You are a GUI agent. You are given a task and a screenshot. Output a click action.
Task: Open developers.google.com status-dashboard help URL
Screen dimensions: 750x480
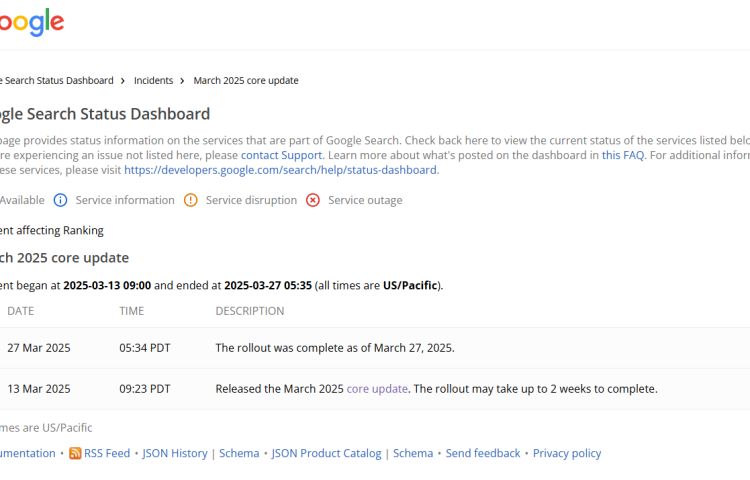[280, 170]
